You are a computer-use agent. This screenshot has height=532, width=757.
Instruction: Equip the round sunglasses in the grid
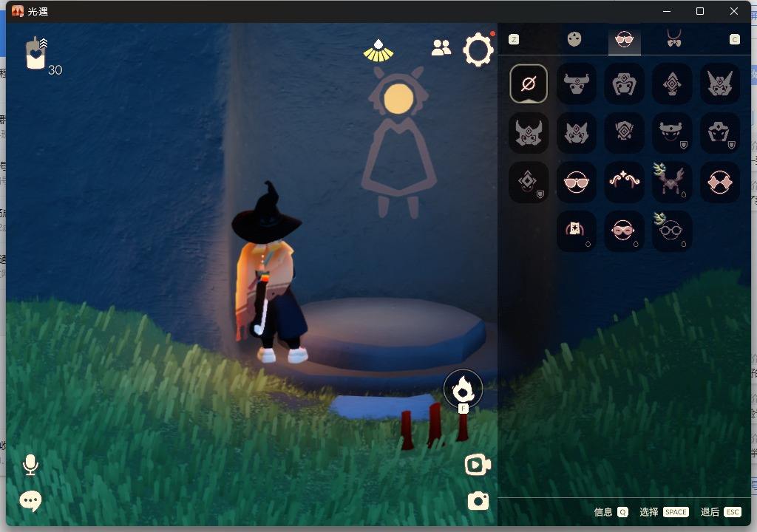576,182
